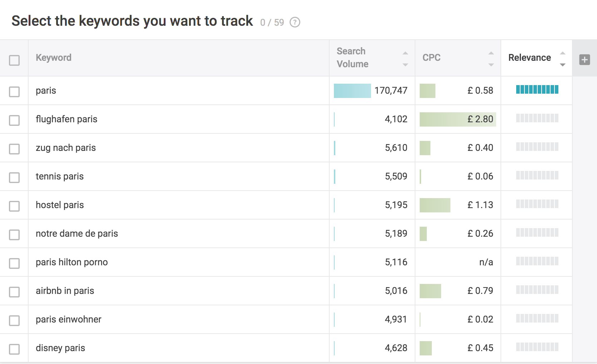Click relevance bar for paris row
Viewport: 597px width, 364px height.
click(537, 90)
